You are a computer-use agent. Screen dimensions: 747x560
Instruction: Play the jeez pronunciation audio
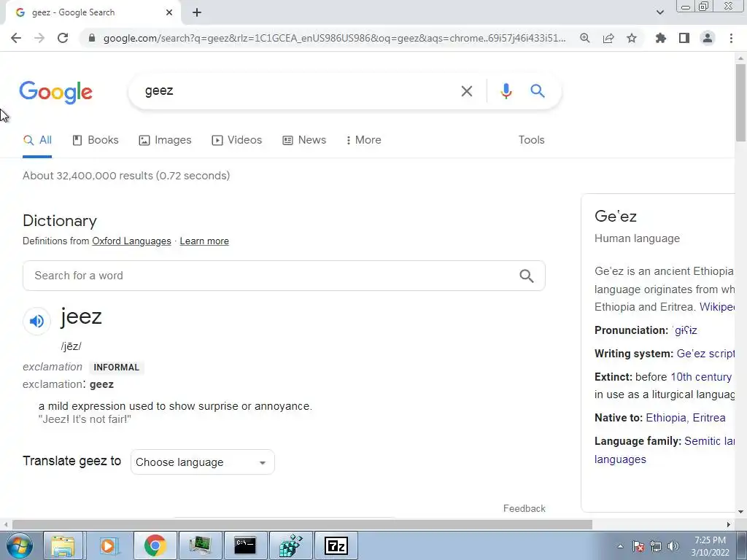36,321
